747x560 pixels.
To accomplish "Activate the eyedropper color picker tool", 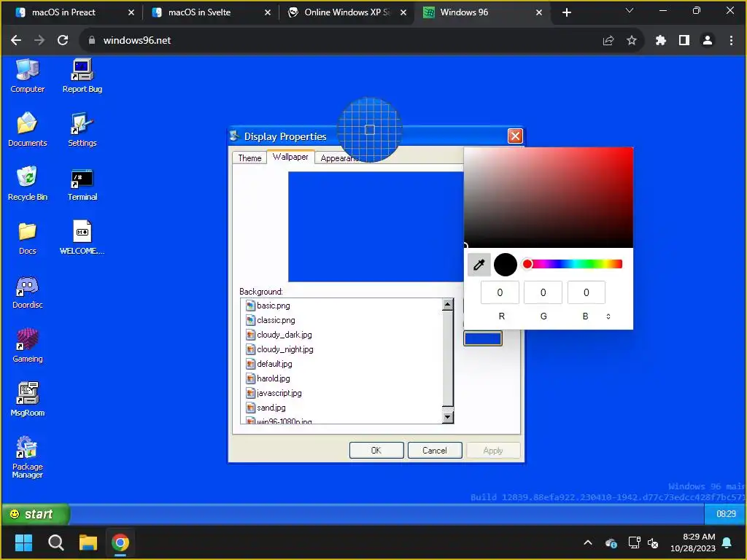I will [x=479, y=265].
